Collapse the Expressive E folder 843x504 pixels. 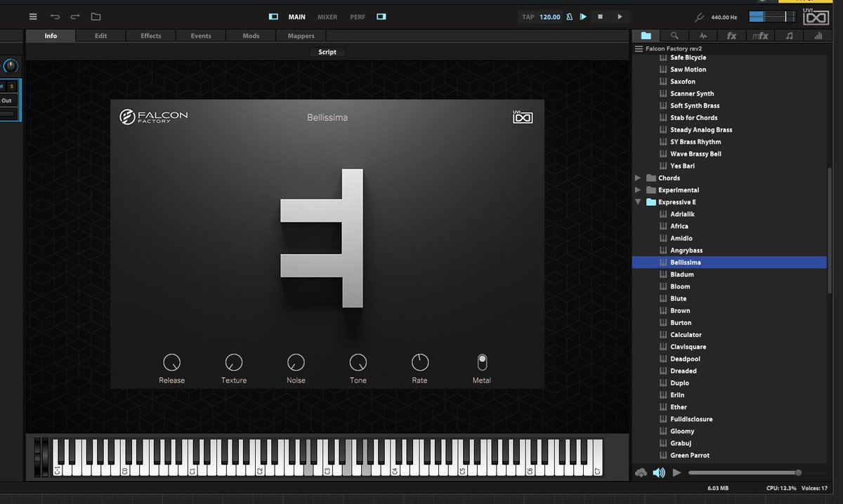638,202
